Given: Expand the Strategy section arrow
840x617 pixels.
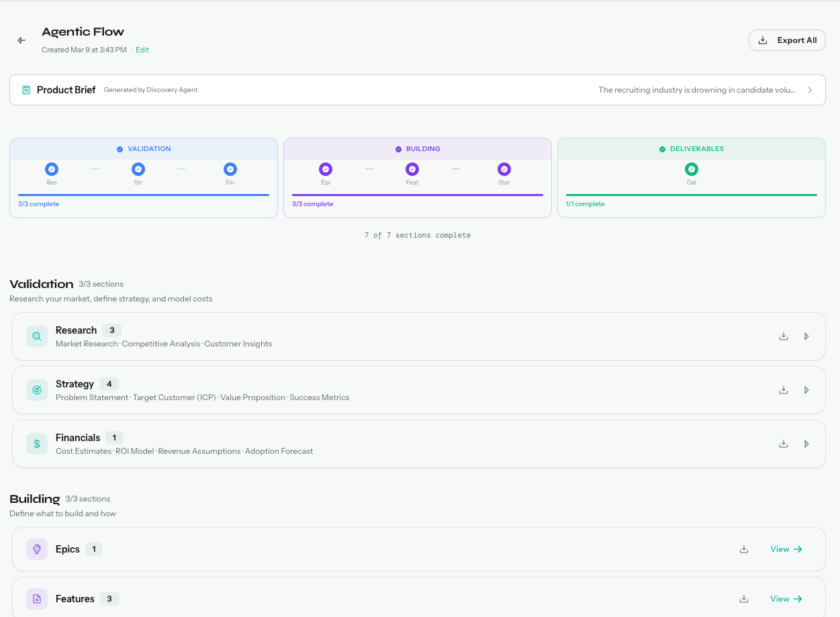Looking at the screenshot, I should click(x=806, y=389).
